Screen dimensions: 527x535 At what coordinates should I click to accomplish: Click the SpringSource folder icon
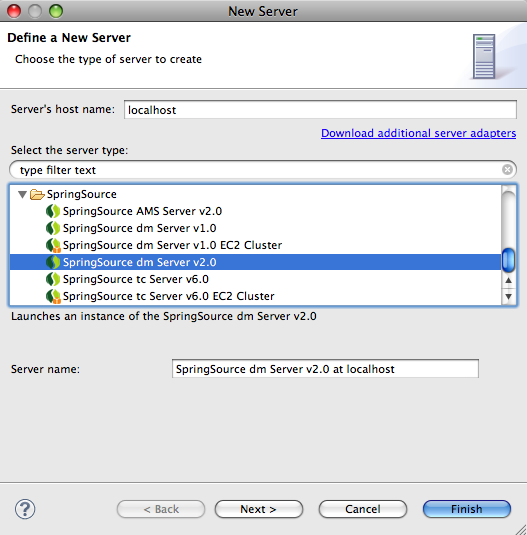37,194
